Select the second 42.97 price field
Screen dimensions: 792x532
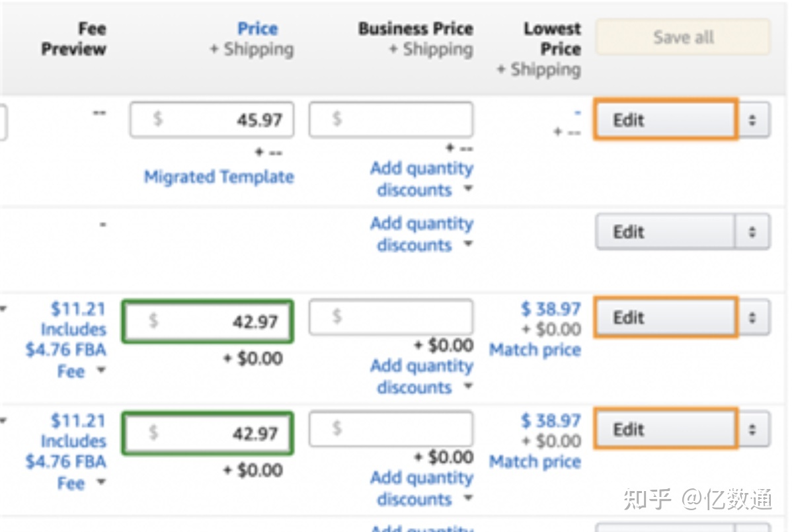pyautogui.click(x=208, y=434)
